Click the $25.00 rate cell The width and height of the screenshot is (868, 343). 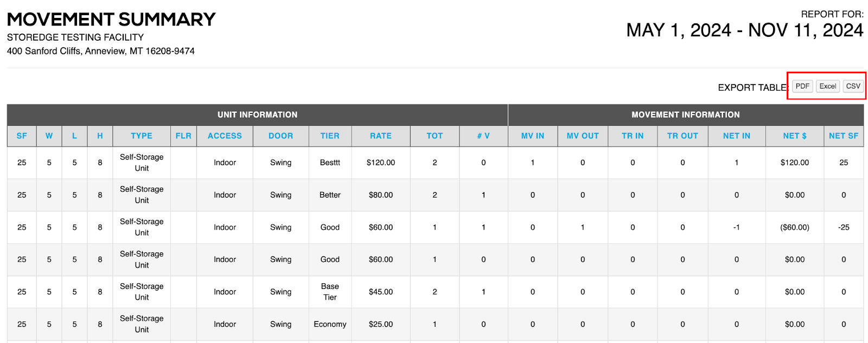coord(381,324)
